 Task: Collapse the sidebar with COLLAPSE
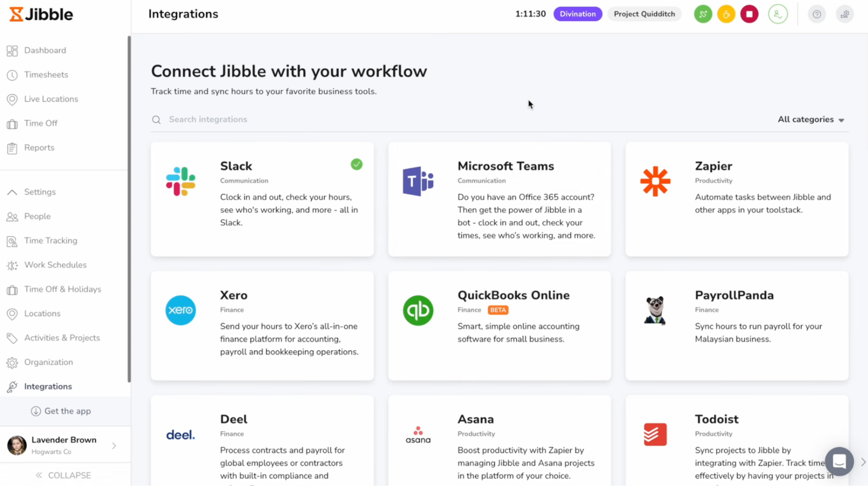(63, 475)
